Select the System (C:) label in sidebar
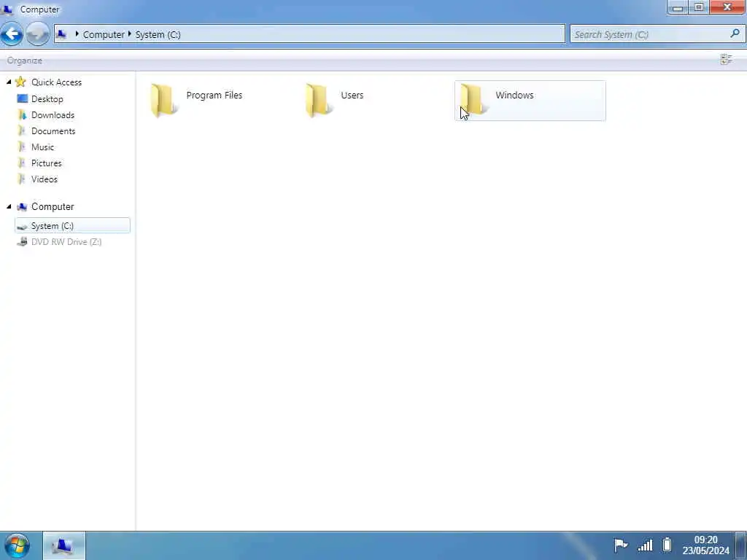Screen dimensions: 747x560 click(53, 226)
